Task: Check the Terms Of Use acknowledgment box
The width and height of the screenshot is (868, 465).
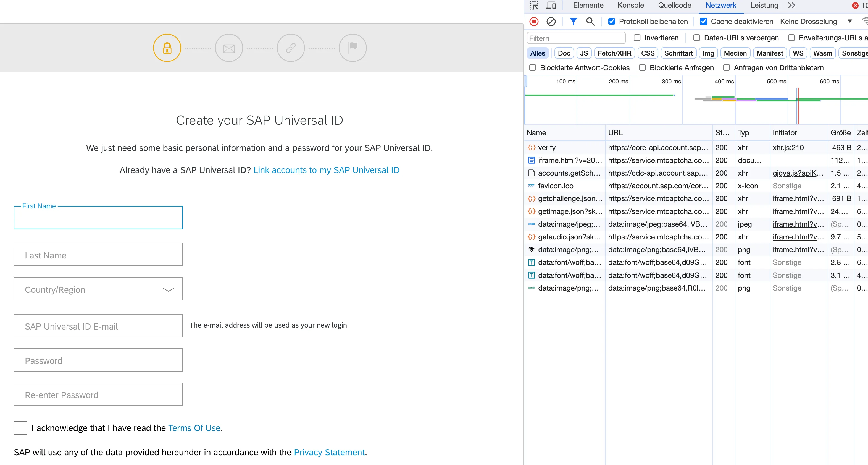Action: (x=20, y=428)
